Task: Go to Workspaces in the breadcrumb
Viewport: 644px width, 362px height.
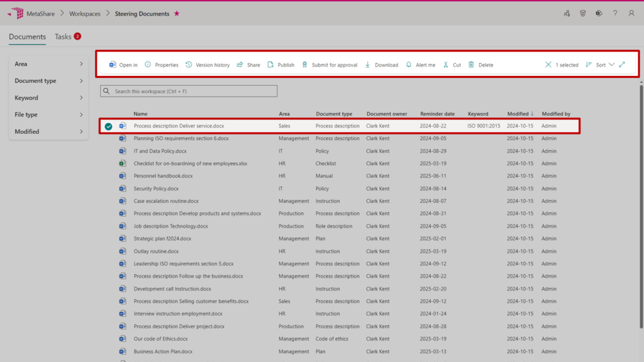Action: [x=84, y=14]
